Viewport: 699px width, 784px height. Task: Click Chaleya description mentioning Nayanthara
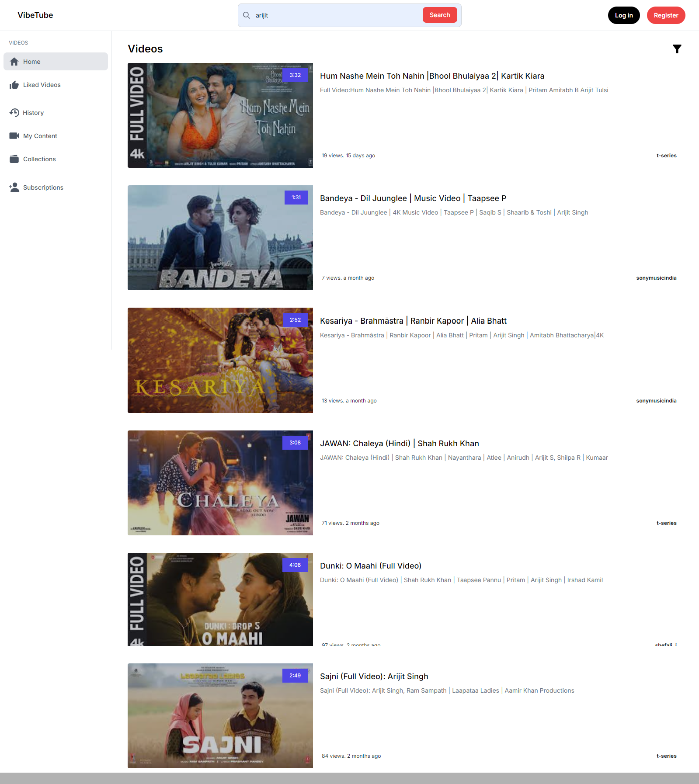click(x=464, y=458)
